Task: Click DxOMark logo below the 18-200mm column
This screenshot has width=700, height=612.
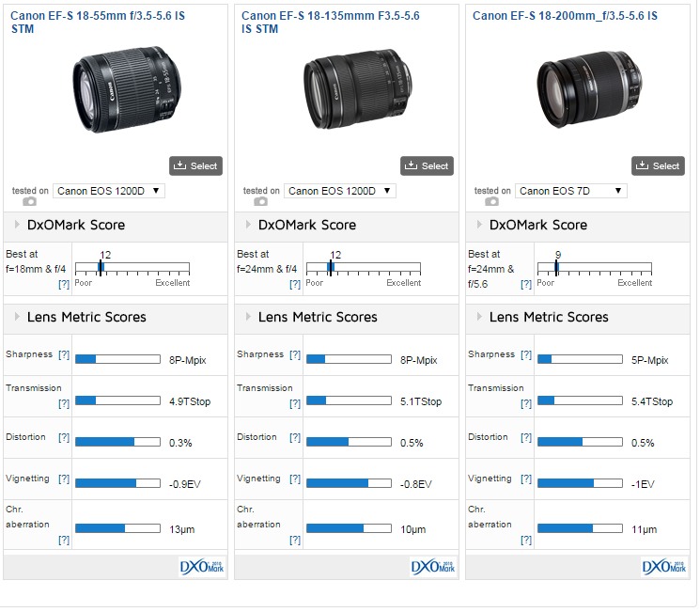Action: 662,567
